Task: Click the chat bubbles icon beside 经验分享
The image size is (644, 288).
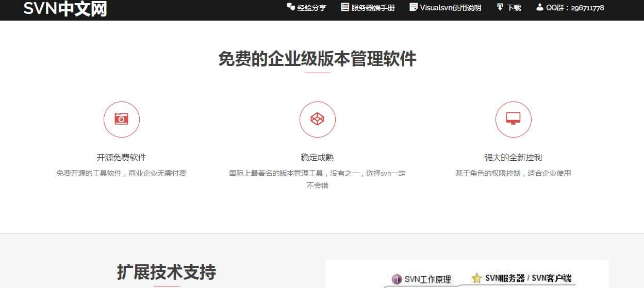Action: click(290, 7)
